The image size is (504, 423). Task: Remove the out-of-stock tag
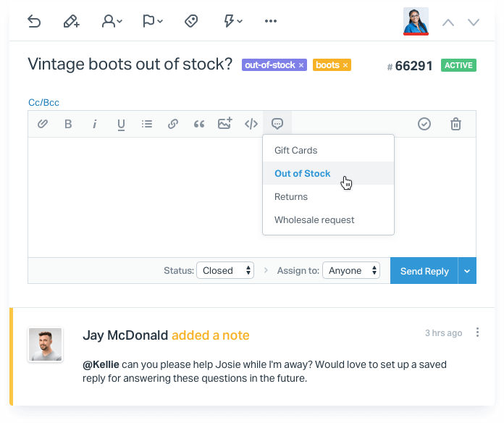tap(301, 65)
